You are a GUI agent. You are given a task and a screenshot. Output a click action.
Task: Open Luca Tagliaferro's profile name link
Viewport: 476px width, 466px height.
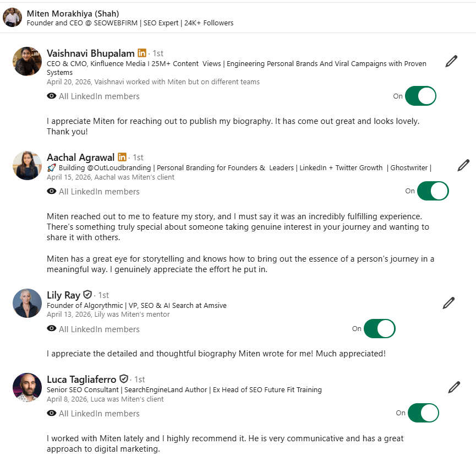point(81,380)
